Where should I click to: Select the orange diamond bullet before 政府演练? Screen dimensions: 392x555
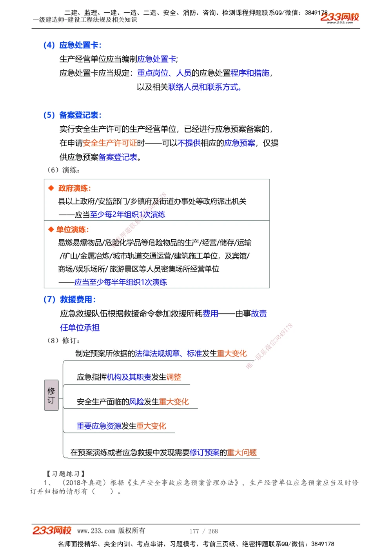click(x=50, y=187)
